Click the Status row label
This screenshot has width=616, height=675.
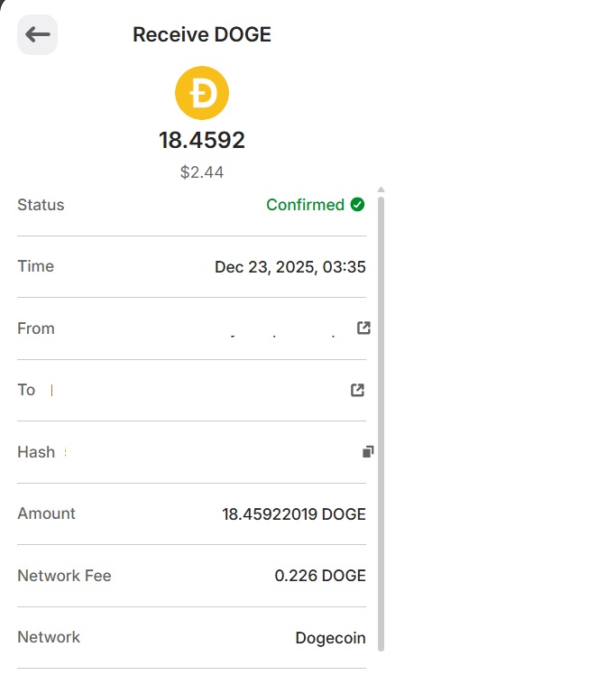pyautogui.click(x=41, y=205)
